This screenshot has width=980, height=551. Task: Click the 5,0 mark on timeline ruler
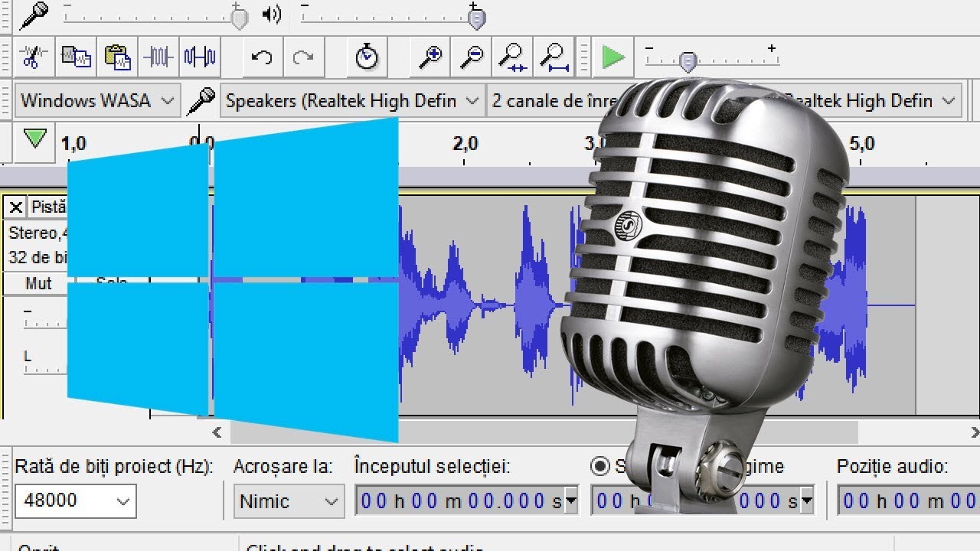pyautogui.click(x=861, y=143)
